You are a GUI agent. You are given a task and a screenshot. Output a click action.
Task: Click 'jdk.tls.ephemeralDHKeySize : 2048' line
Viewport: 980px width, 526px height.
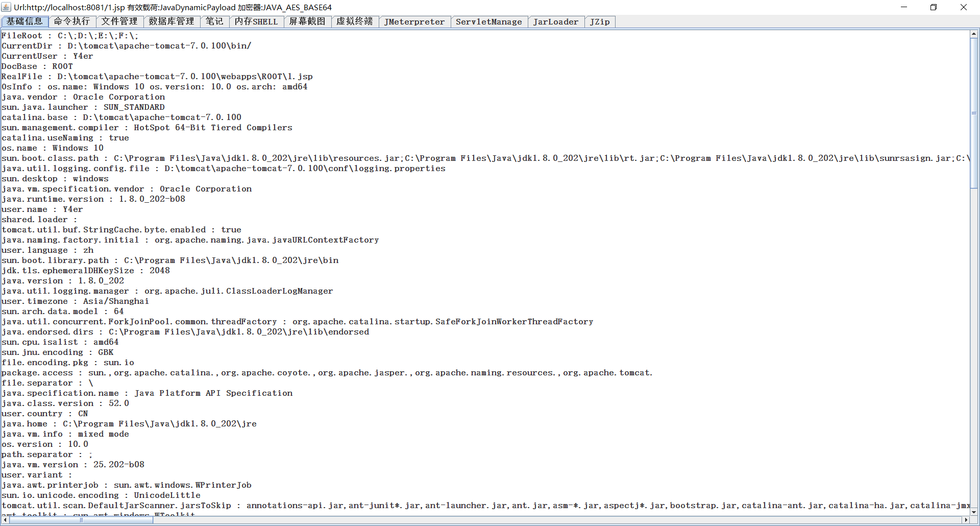click(86, 271)
